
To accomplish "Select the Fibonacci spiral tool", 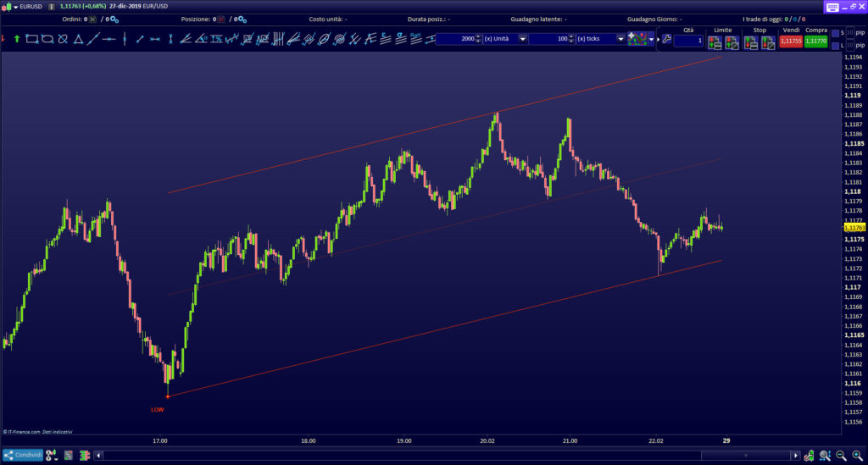I will 339,39.
